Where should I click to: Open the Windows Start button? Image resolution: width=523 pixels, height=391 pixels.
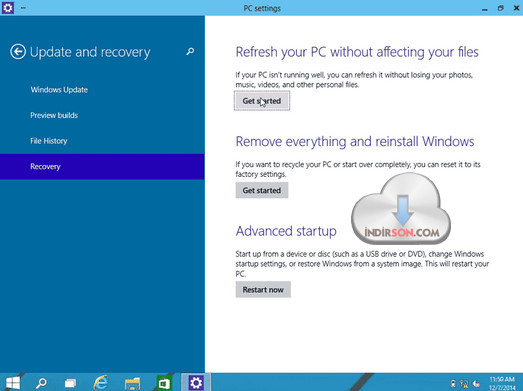(13, 383)
